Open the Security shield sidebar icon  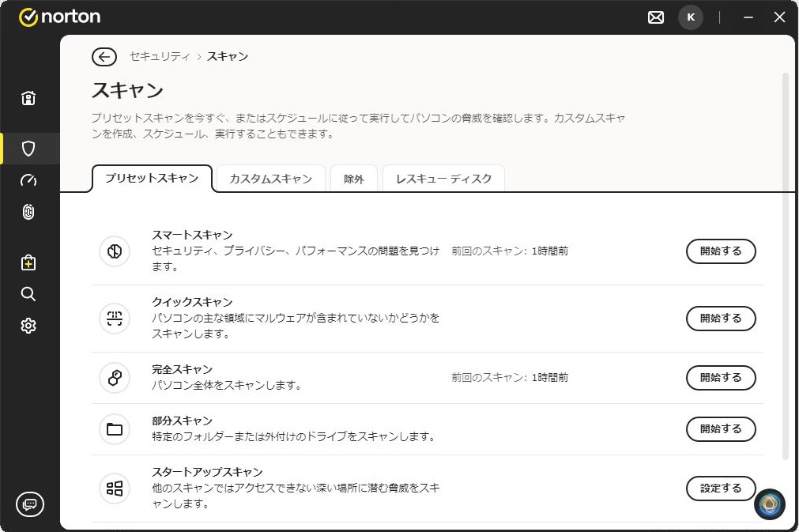click(x=28, y=149)
